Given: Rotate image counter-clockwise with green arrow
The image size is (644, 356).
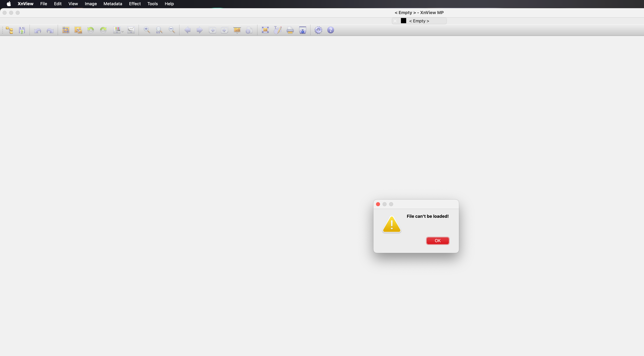Looking at the screenshot, I should coord(91,30).
